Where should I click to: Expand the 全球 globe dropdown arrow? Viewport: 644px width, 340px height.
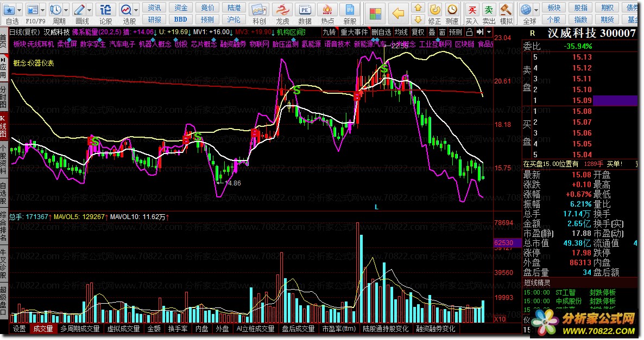tap(536, 10)
